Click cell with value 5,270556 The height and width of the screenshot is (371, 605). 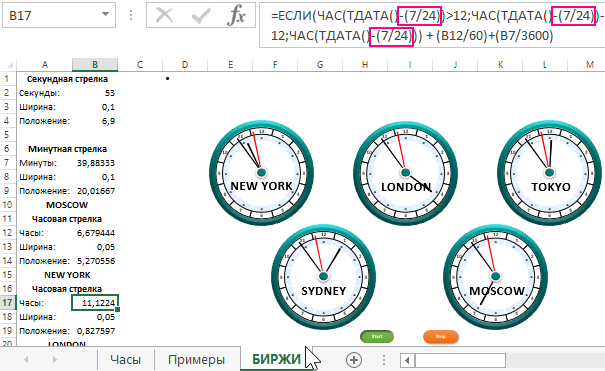(x=95, y=261)
